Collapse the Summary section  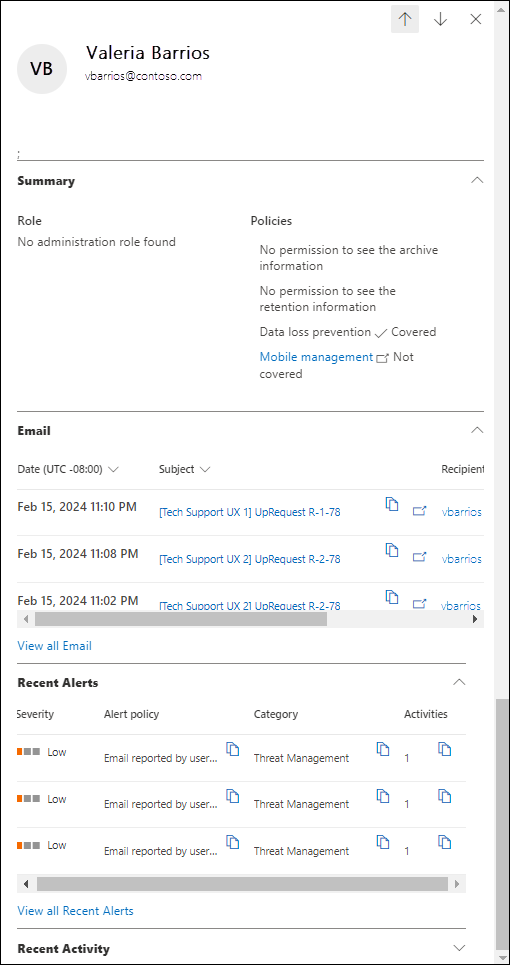click(477, 180)
